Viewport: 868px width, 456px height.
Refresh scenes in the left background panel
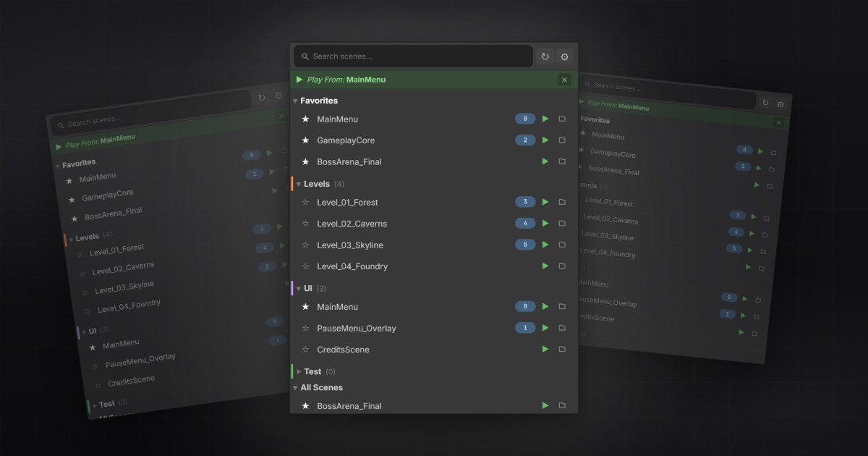(261, 97)
